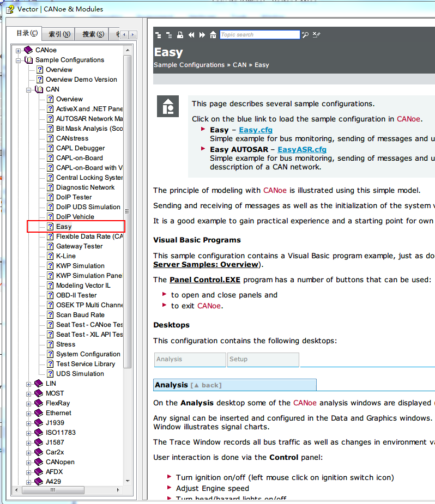The image size is (435, 504).
Task: Open the EasyASR.cfg link
Action: (301, 149)
